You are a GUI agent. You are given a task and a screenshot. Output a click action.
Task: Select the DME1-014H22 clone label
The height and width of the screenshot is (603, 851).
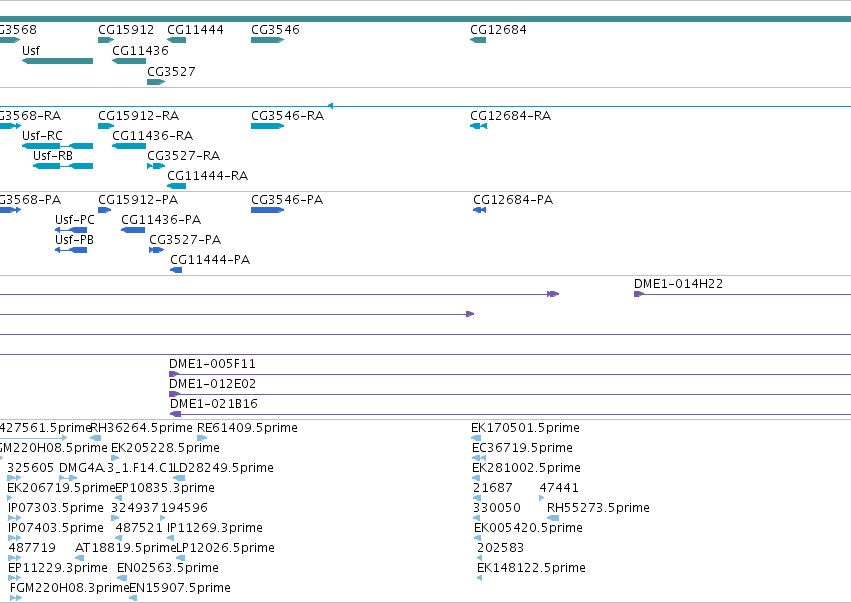point(678,284)
